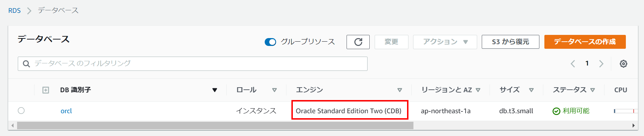Sort by ステータス column arrow

592,90
